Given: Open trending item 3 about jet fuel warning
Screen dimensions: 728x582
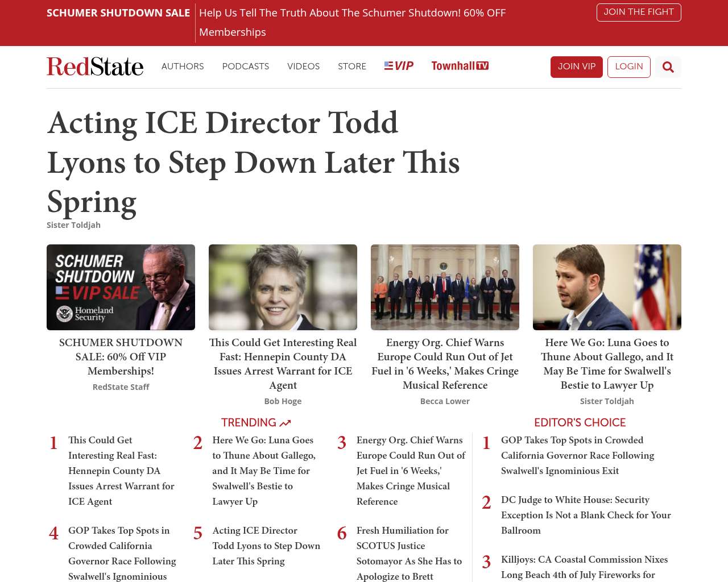Looking at the screenshot, I should tap(411, 471).
